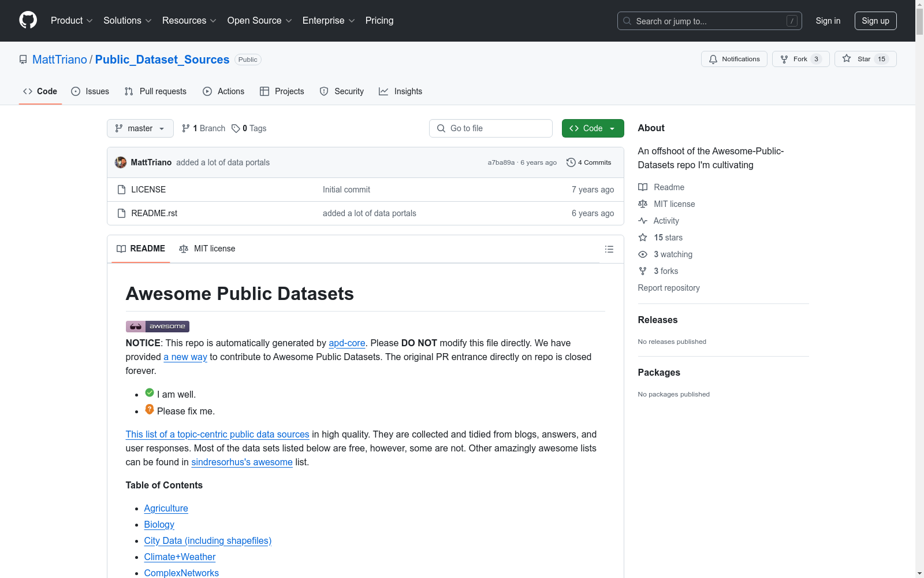Open the repository icon before MattTriano

(23, 59)
